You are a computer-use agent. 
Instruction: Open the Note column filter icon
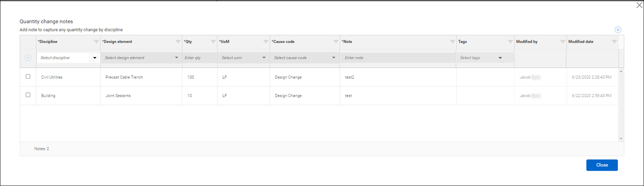coord(452,41)
